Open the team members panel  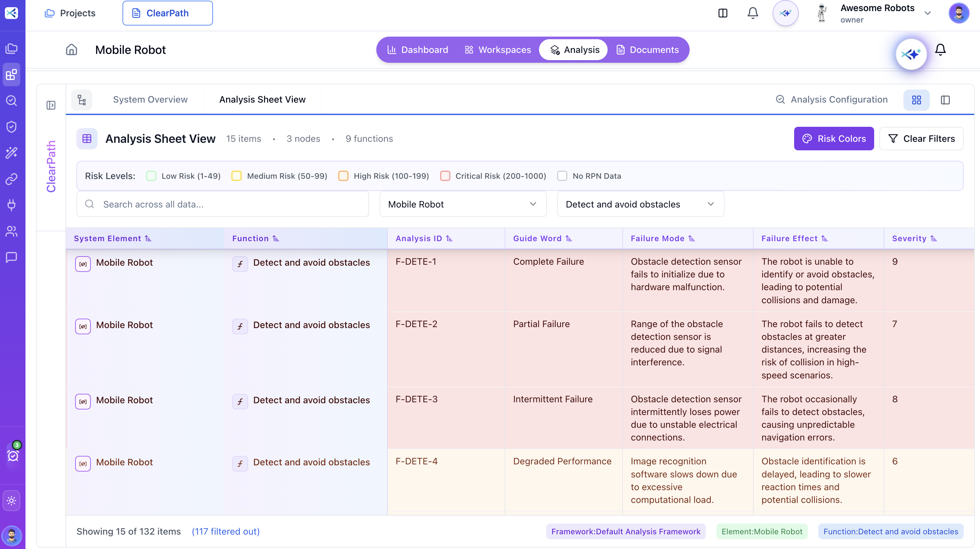click(11, 232)
